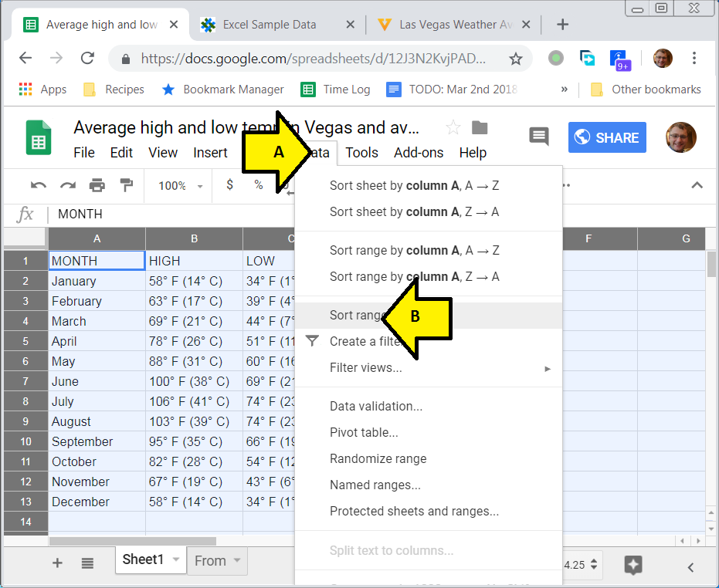719x588 pixels.
Task: Click the green circle extension icon
Action: click(x=556, y=58)
